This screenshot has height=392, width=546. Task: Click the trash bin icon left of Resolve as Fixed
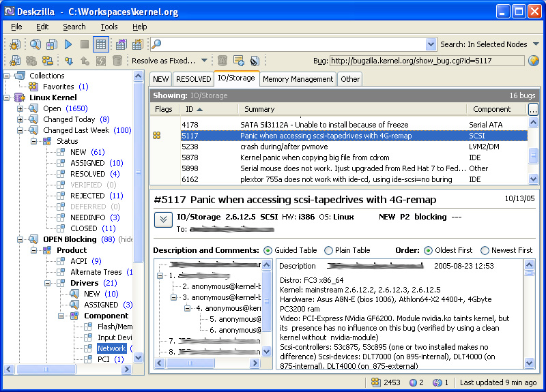[117, 61]
